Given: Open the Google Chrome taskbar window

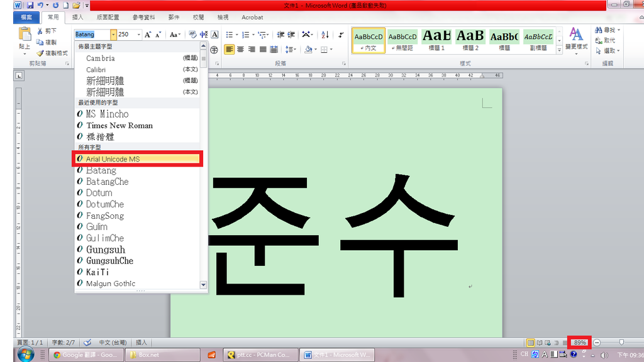Looking at the screenshot, I should (x=86, y=354).
